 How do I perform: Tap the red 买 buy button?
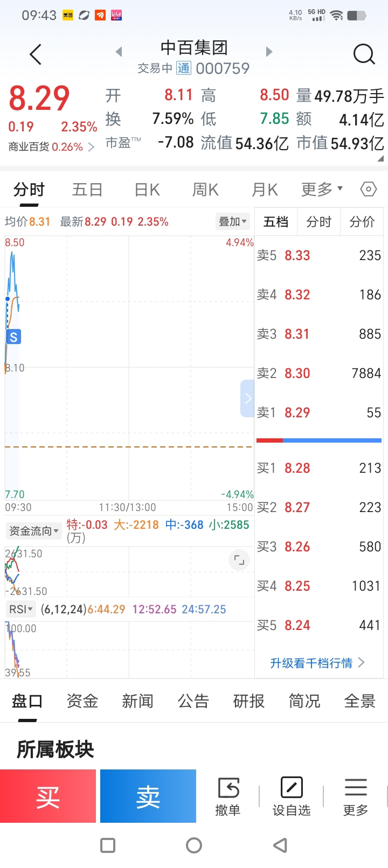point(48,796)
